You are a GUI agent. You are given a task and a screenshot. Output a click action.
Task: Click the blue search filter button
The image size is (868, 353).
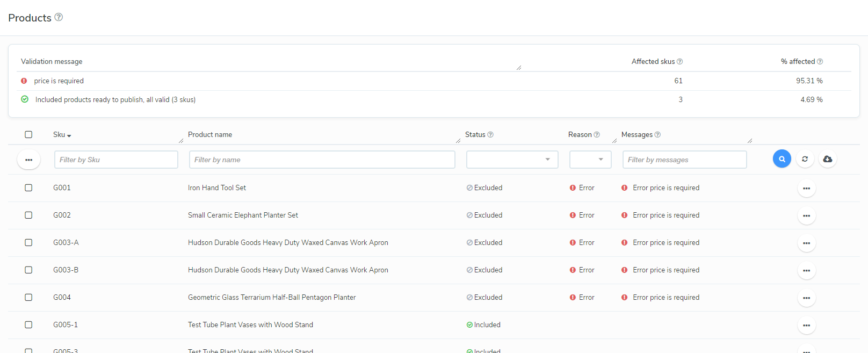pos(782,159)
